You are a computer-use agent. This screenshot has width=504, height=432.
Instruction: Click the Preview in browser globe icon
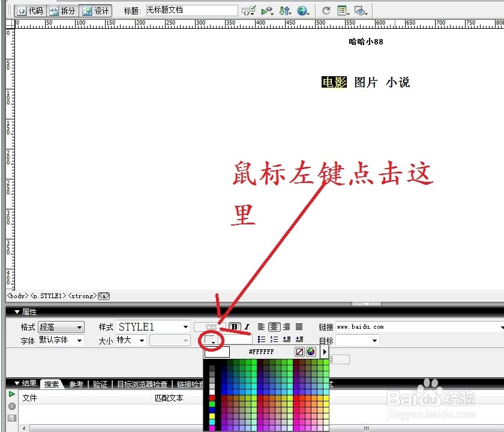[303, 11]
